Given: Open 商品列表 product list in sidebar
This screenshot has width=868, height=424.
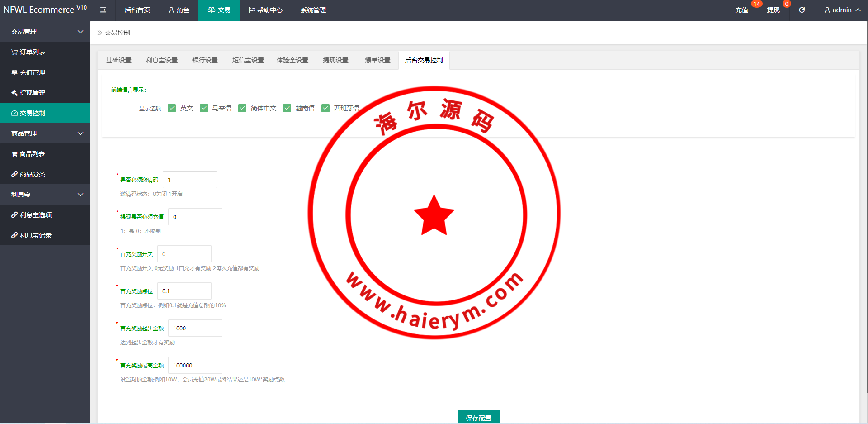Looking at the screenshot, I should point(28,154).
